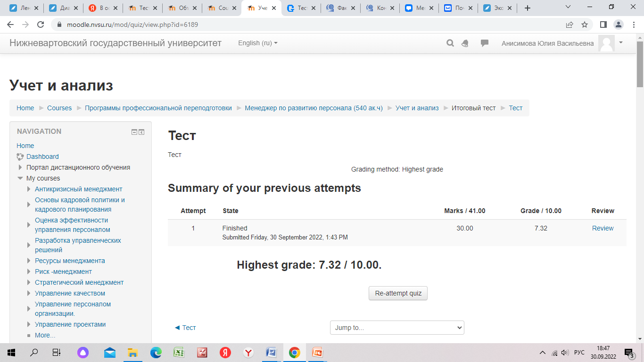Click the user profile avatar picture
The image size is (644, 362).
606,43
